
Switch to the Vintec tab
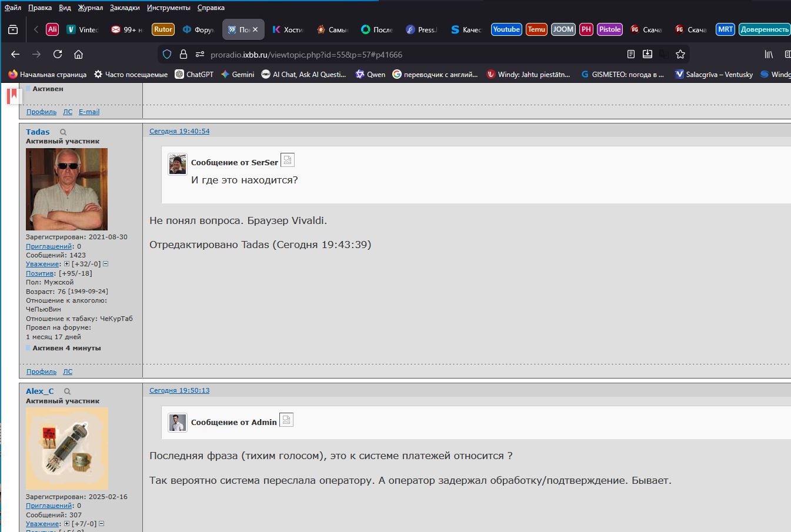82,29
